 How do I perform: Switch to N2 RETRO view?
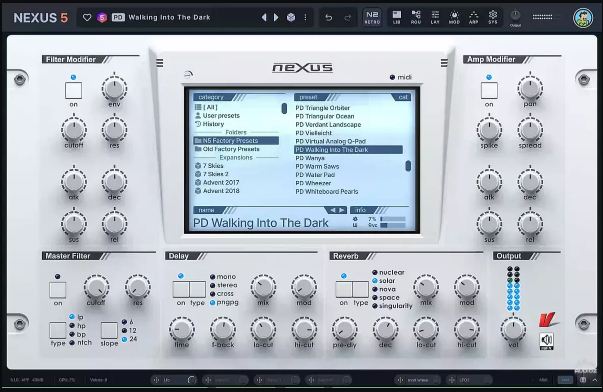pyautogui.click(x=372, y=17)
